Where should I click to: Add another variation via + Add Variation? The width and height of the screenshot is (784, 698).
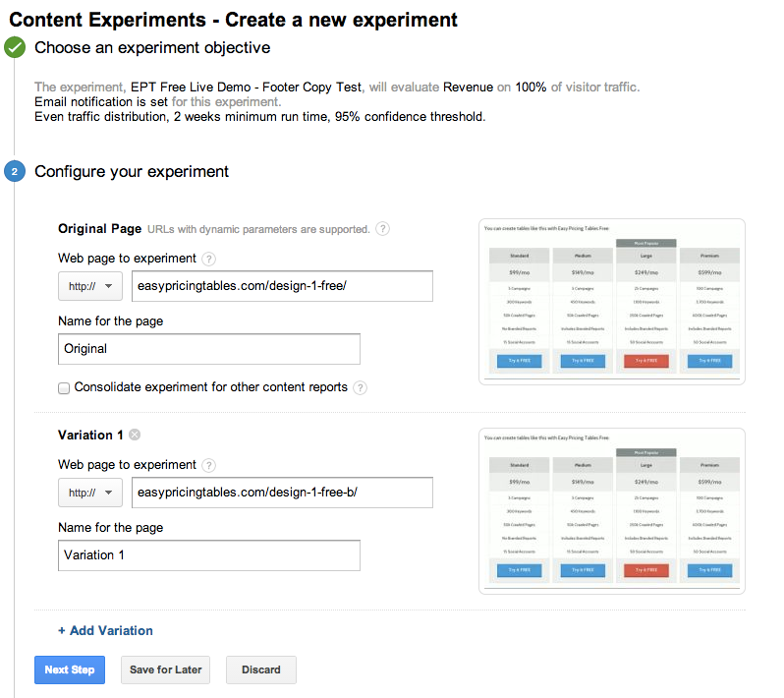tap(105, 630)
